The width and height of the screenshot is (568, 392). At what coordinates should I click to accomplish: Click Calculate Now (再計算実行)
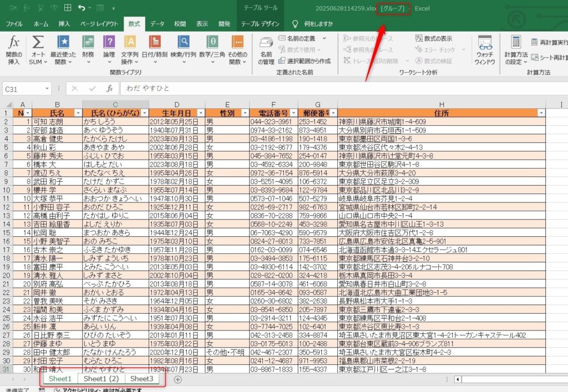(x=549, y=42)
